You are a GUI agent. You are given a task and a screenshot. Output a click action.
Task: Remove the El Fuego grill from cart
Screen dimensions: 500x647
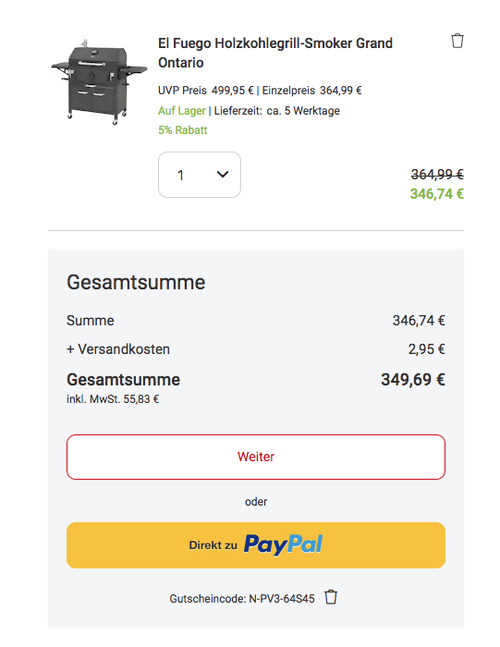tap(457, 41)
